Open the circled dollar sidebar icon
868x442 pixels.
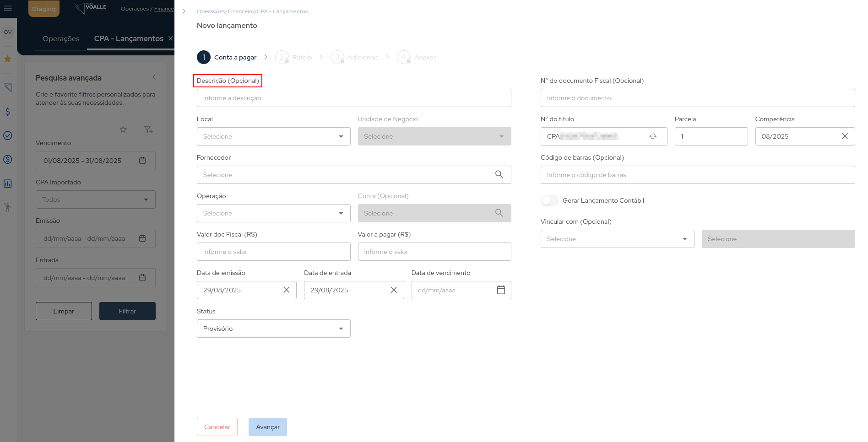coord(8,159)
